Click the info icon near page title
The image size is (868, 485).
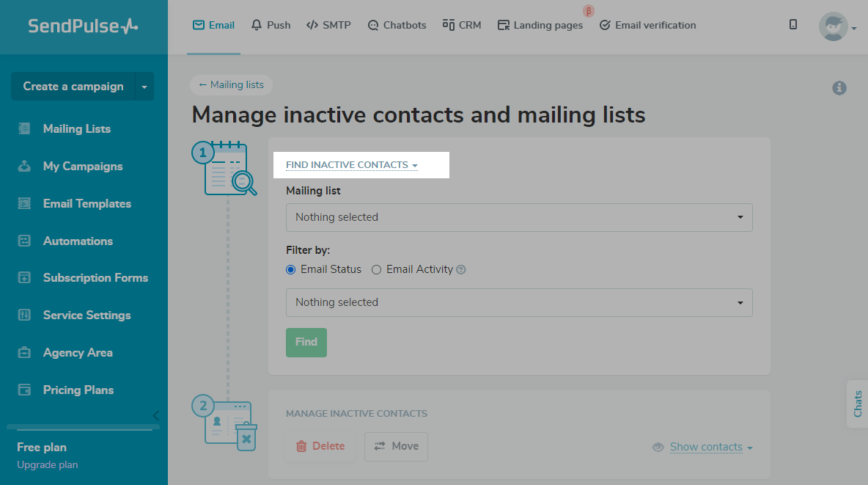pyautogui.click(x=839, y=88)
